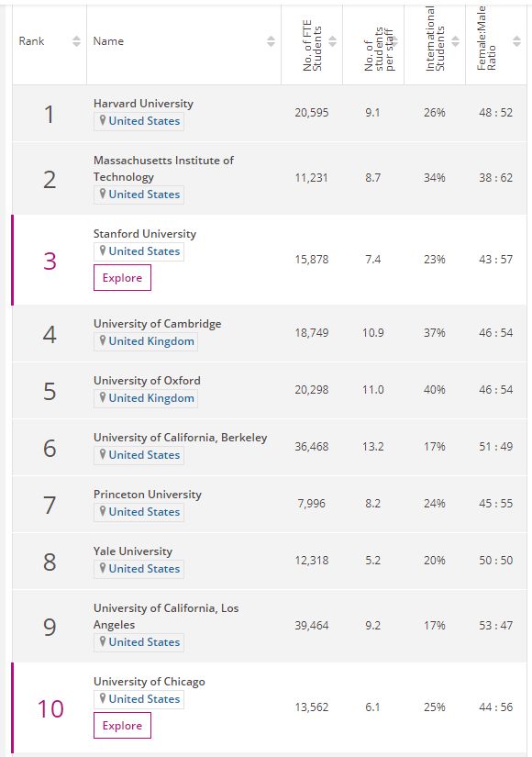Sort by Name column arrows

pyautogui.click(x=271, y=41)
